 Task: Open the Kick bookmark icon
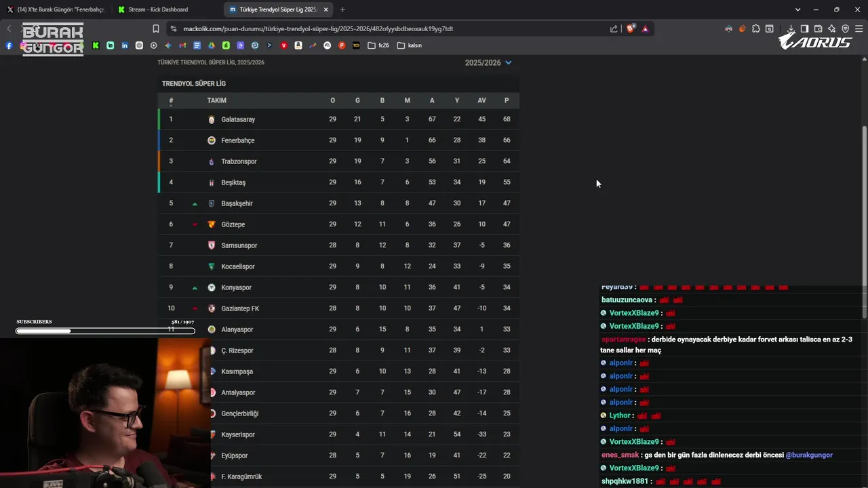tap(96, 45)
